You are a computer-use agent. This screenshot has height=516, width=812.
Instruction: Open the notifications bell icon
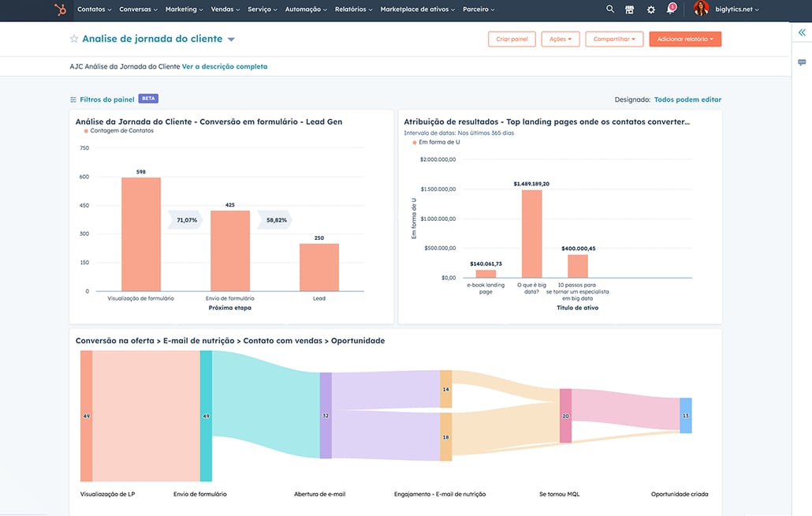[670, 9]
